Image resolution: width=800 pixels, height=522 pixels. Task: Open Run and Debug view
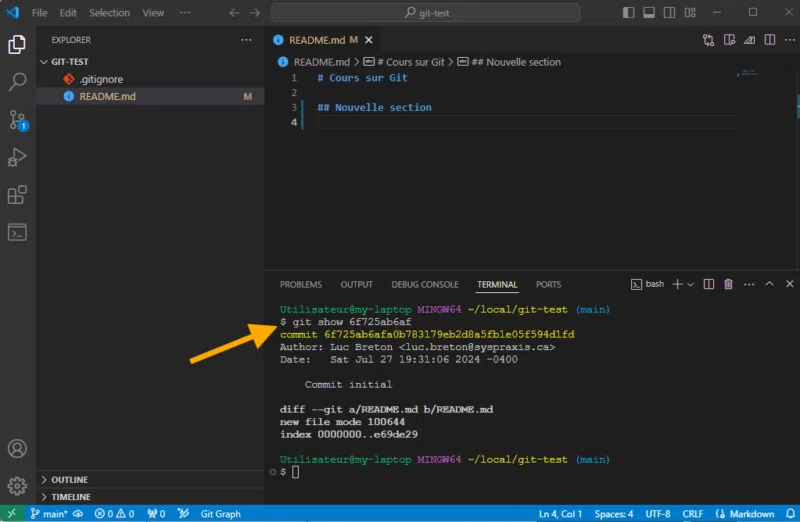tap(17, 157)
